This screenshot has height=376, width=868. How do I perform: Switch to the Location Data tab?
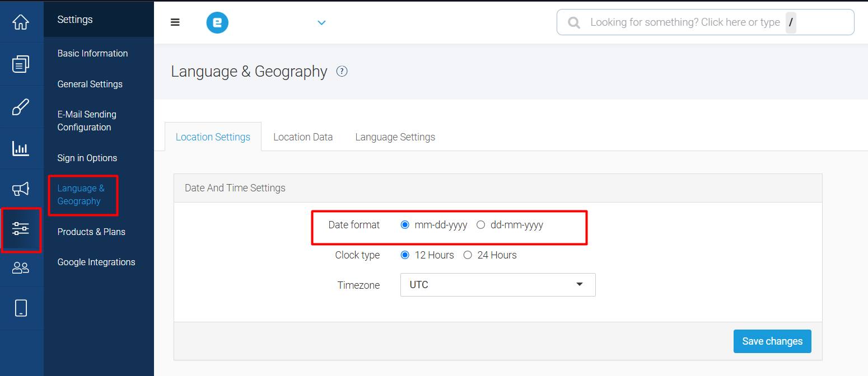pyautogui.click(x=303, y=137)
